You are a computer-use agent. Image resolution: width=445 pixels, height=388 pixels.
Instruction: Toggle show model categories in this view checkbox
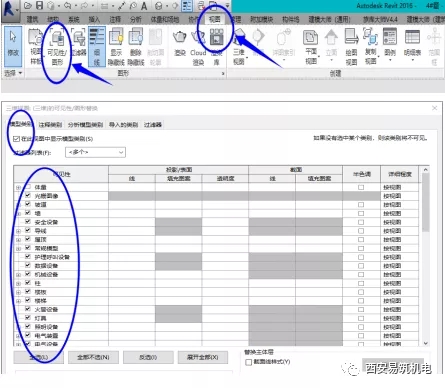point(16,139)
